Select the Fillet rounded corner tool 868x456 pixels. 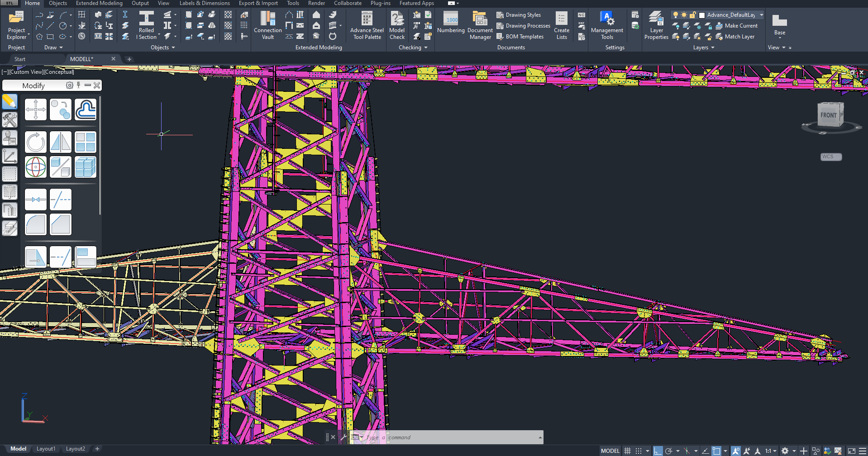point(36,224)
